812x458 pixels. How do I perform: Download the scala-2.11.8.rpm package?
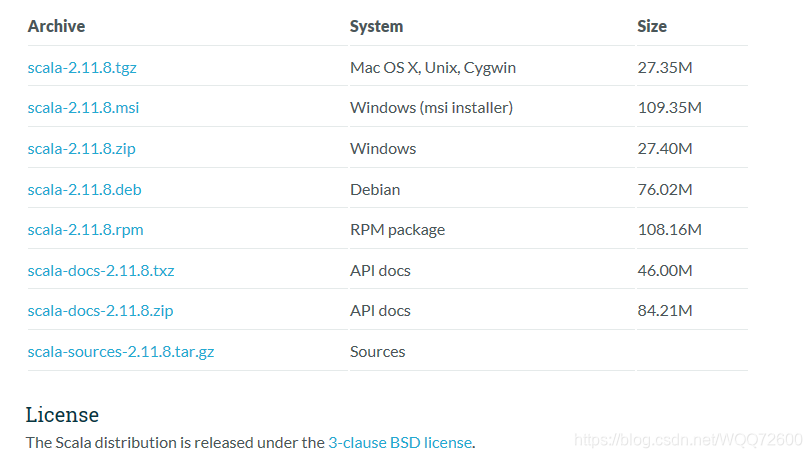pos(85,230)
